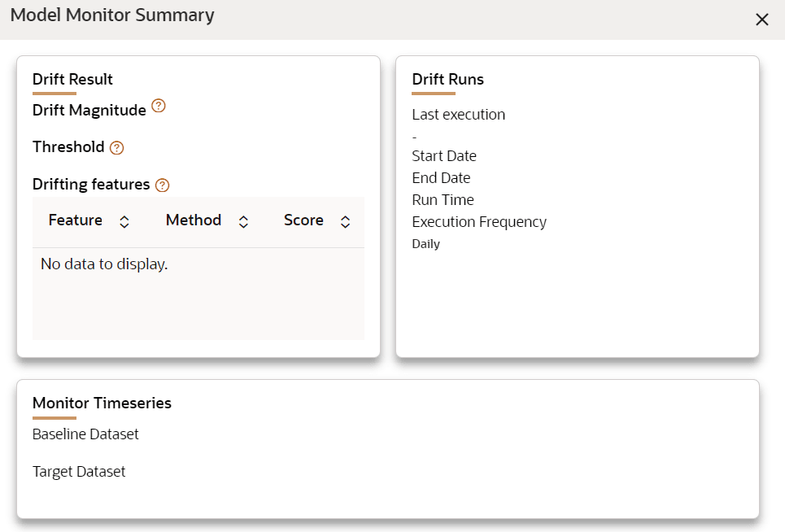Click the Baseline Dataset label
Viewport: 785px width, 532px height.
[85, 434]
